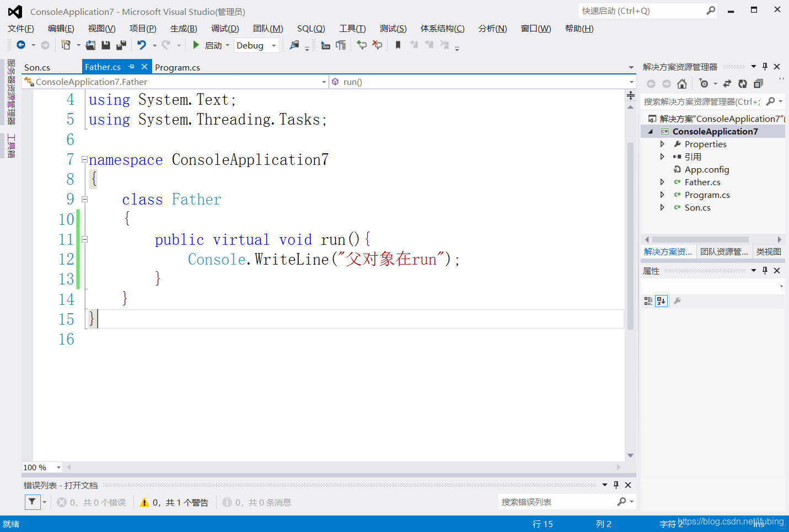
Task: Open the 工具(T) menu
Action: coord(352,29)
